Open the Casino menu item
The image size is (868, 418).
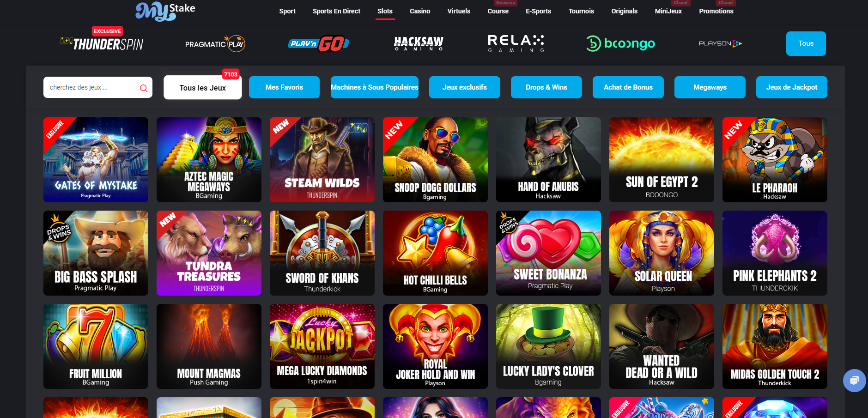pos(420,11)
